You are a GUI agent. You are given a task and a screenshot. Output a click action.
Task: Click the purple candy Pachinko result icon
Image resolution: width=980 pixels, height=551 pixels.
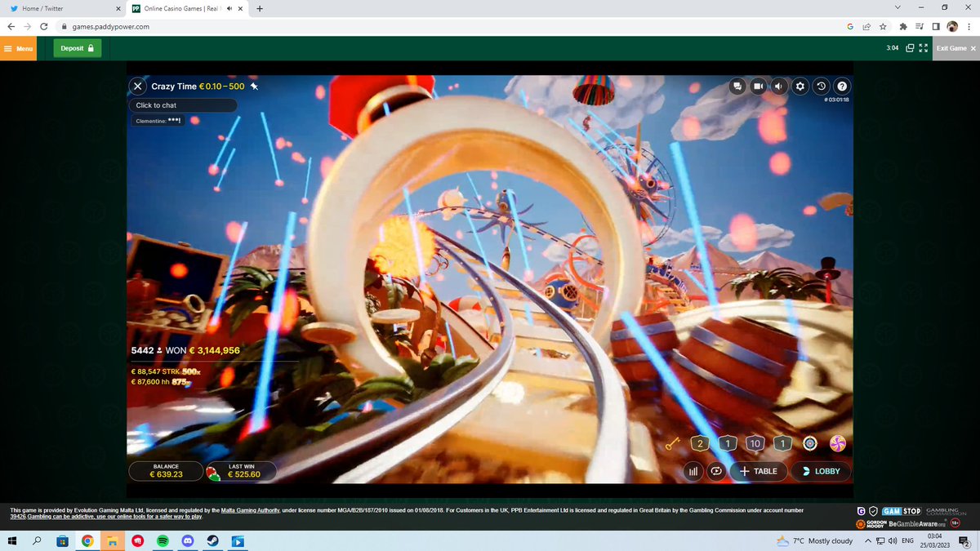click(x=838, y=443)
